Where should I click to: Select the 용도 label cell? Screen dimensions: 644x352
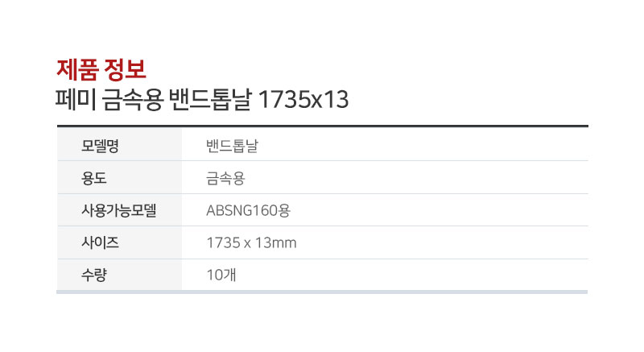click(x=119, y=177)
